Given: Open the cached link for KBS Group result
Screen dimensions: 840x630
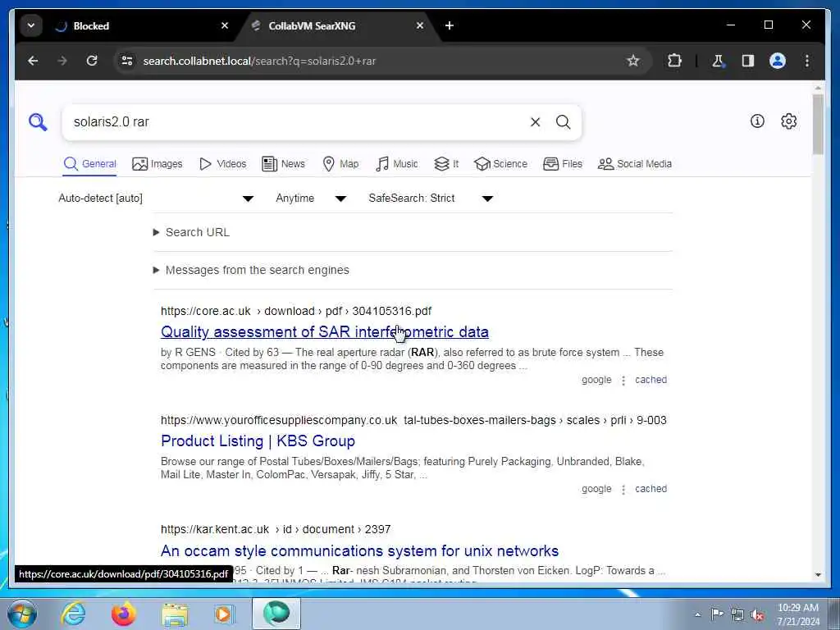Looking at the screenshot, I should [x=651, y=489].
